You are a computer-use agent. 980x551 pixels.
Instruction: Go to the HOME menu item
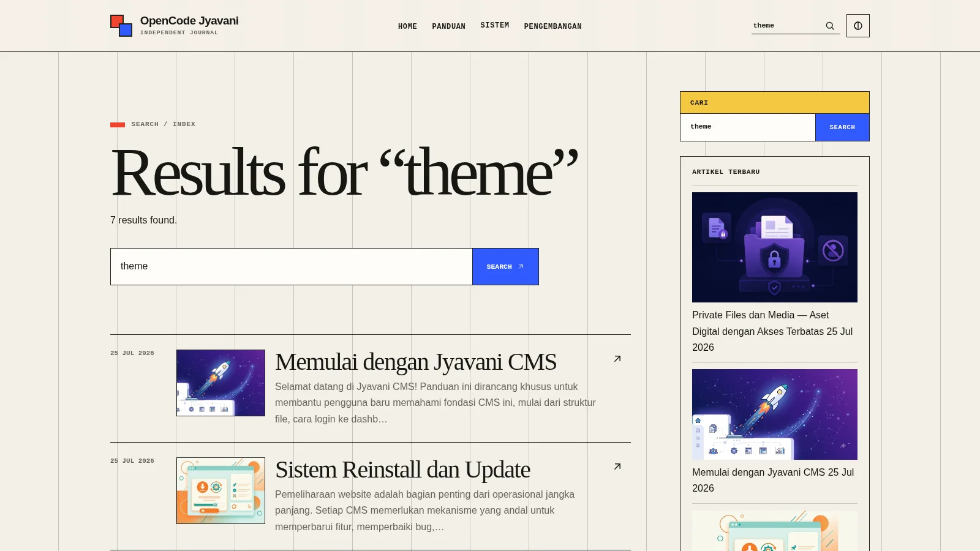[x=407, y=26]
